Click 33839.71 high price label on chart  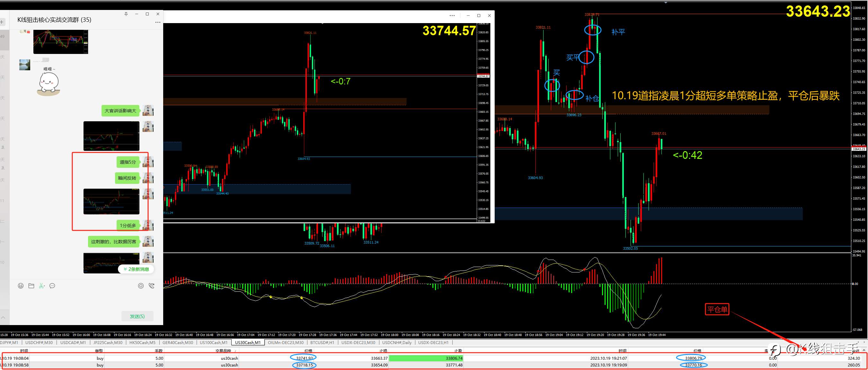pyautogui.click(x=592, y=14)
